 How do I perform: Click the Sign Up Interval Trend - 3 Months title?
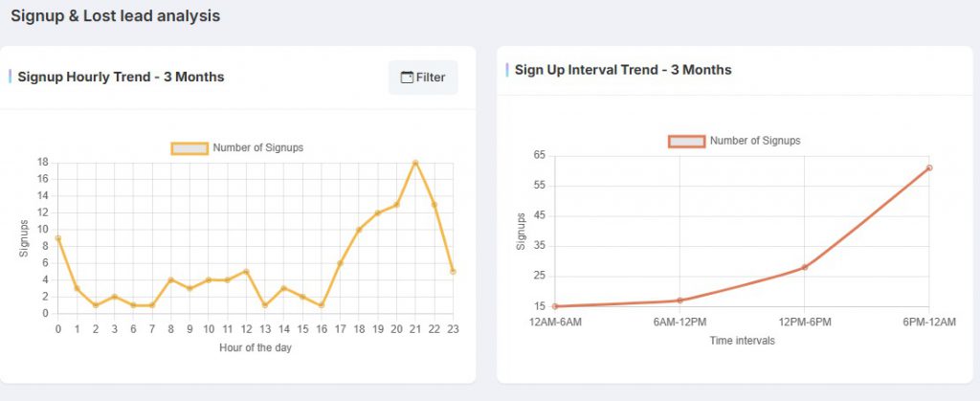click(623, 70)
